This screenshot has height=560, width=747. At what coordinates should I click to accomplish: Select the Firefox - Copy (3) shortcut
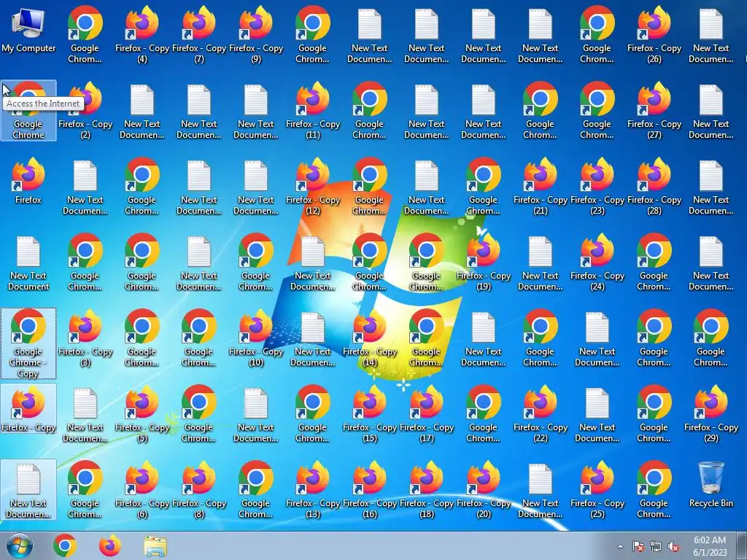(85, 338)
